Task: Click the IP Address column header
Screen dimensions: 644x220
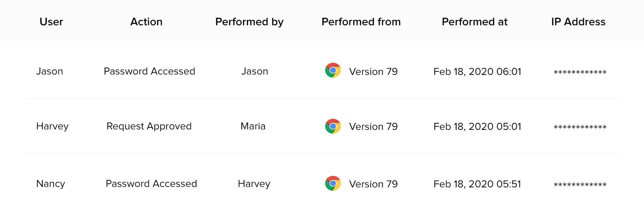Action: (x=578, y=22)
